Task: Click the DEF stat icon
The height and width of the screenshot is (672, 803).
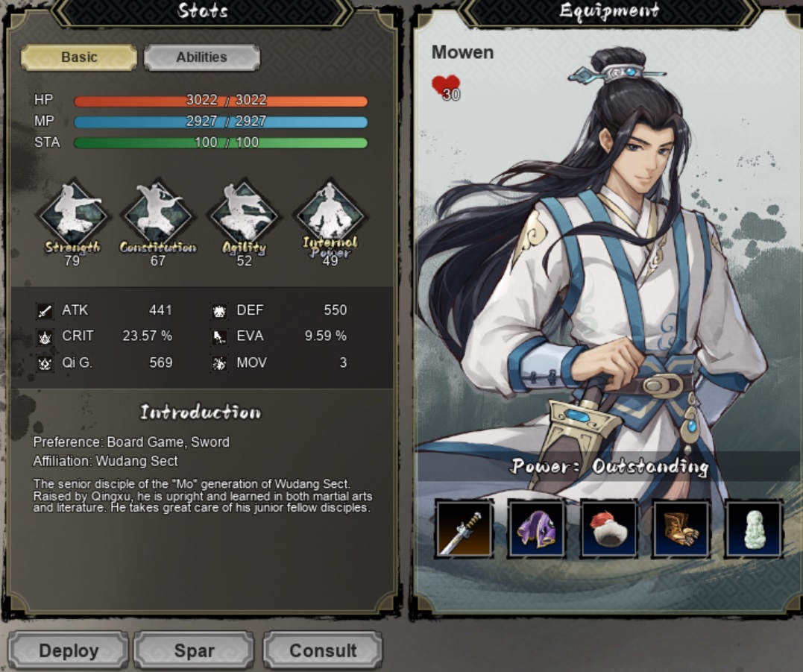Action: (x=219, y=310)
